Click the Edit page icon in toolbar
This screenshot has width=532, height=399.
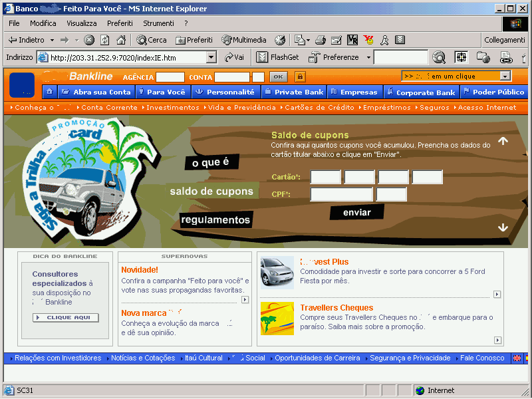(x=336, y=40)
